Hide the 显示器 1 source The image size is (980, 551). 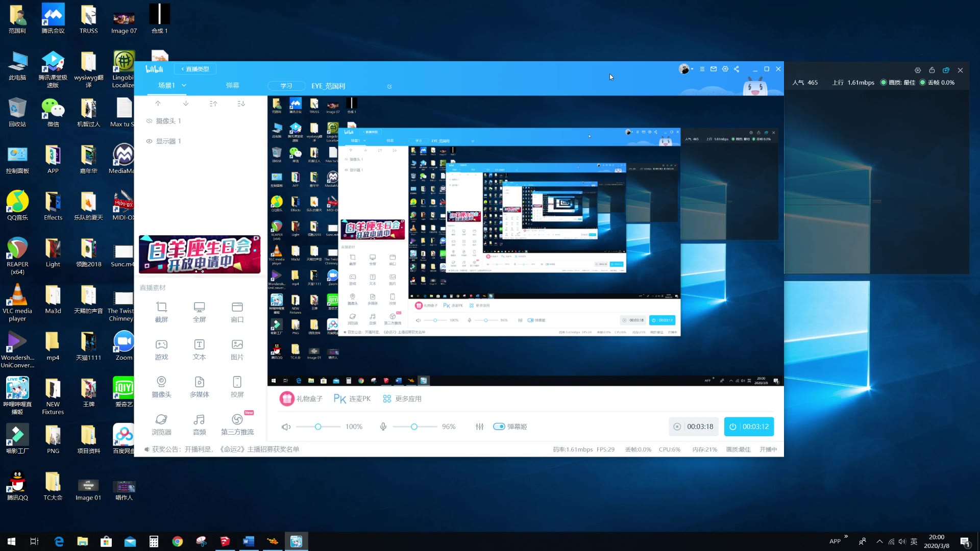coord(149,141)
